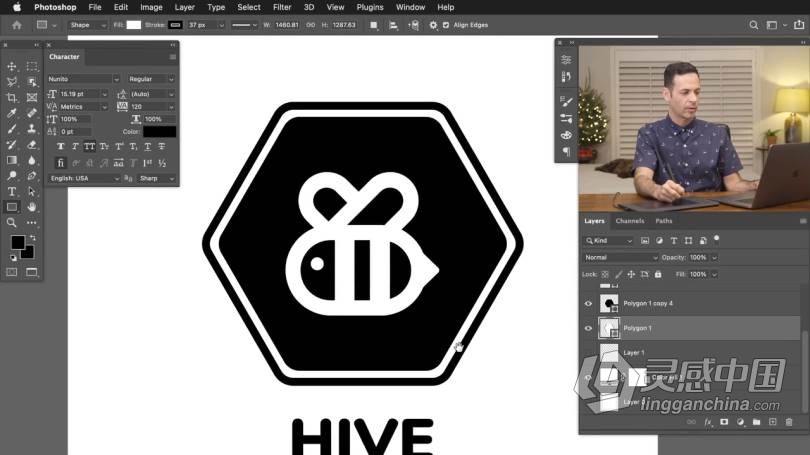Select the Eyedropper tool
Viewport: 810px width, 455px height.
coord(11,113)
